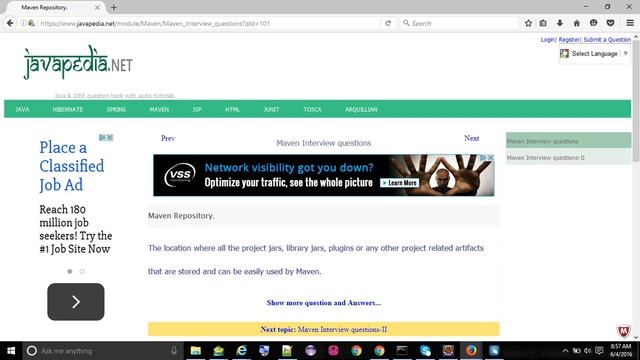Open the downloads arrow icon
640x360 pixels.
(560, 23)
